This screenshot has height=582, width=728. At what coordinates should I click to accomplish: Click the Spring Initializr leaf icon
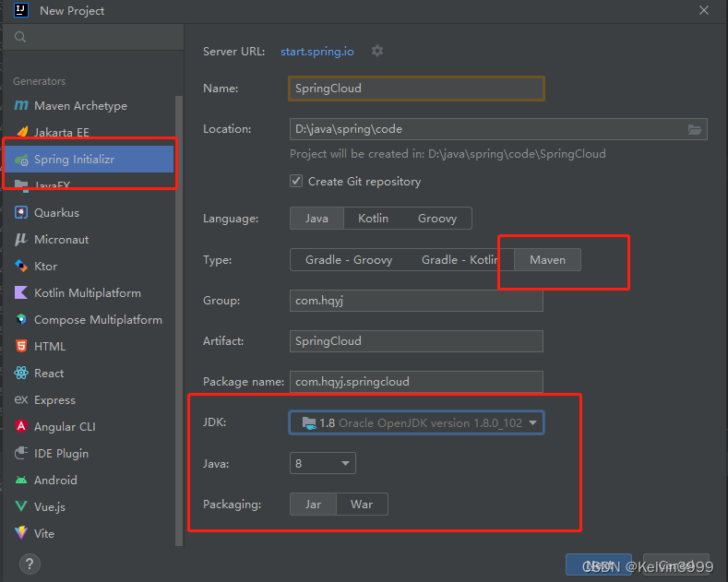(21, 160)
